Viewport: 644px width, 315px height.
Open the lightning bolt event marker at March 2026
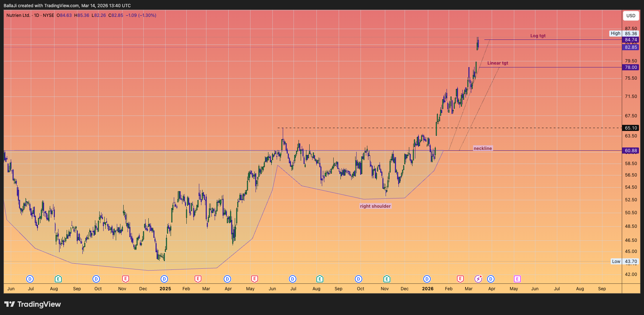(478, 279)
